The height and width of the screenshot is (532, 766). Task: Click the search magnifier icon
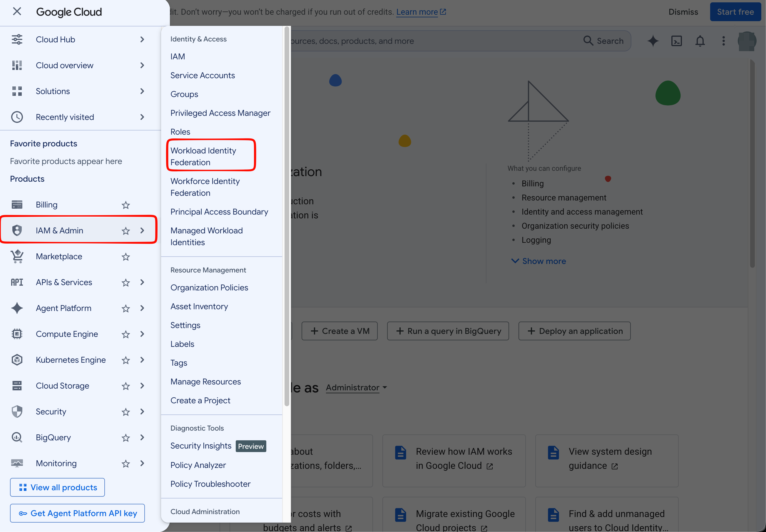pyautogui.click(x=588, y=41)
